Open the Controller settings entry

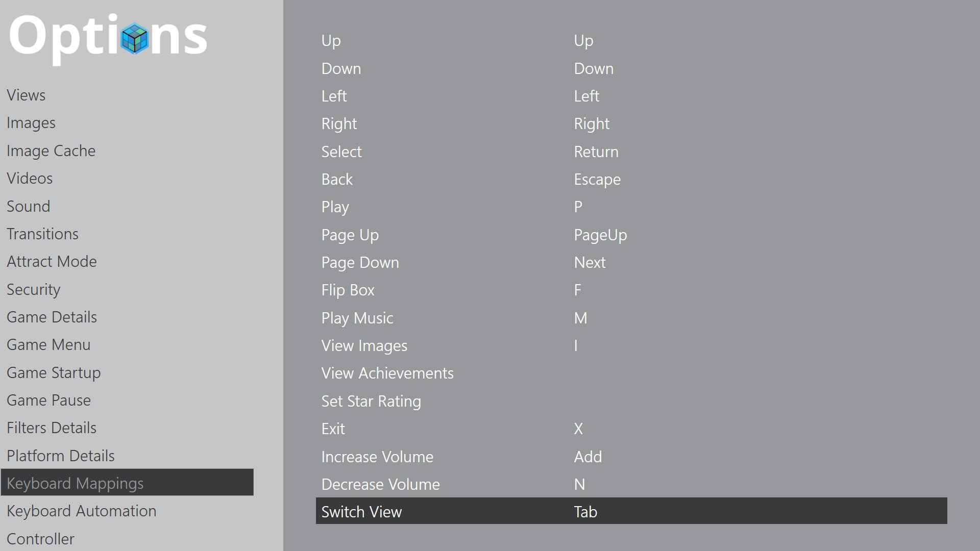(41, 539)
